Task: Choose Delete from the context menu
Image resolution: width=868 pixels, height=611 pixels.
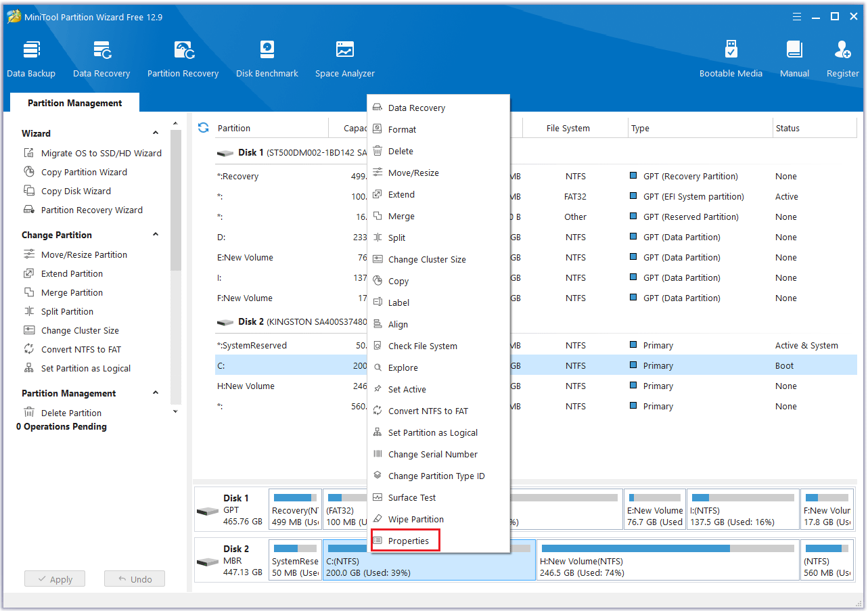Action: [x=438, y=151]
